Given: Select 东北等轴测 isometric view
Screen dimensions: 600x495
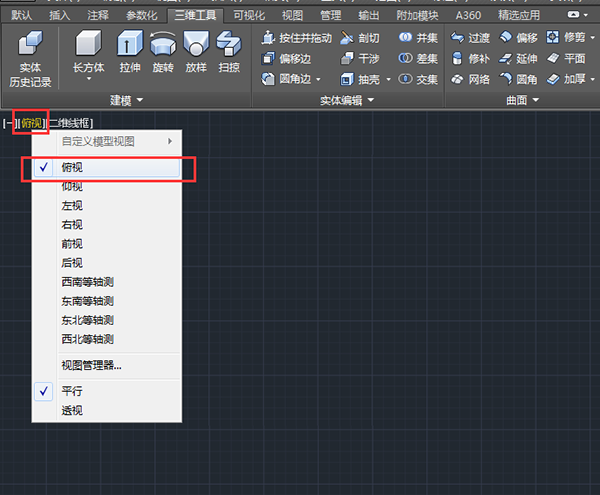Looking at the screenshot, I should (x=107, y=321).
